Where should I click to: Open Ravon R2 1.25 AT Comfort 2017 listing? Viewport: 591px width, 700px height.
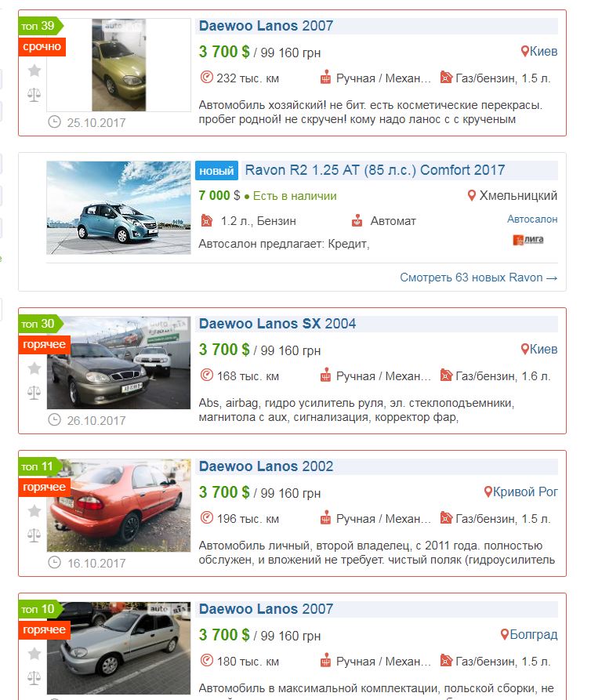tap(375, 170)
